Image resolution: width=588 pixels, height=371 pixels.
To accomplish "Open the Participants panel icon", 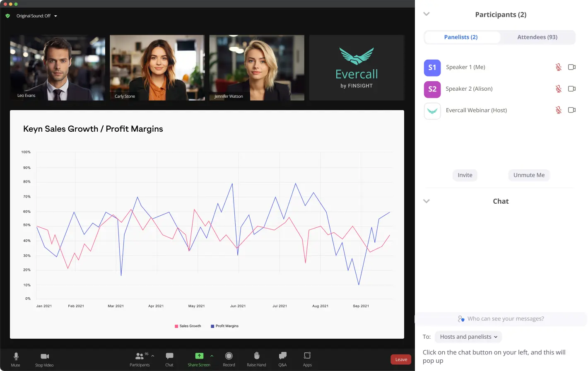I will pyautogui.click(x=140, y=356).
